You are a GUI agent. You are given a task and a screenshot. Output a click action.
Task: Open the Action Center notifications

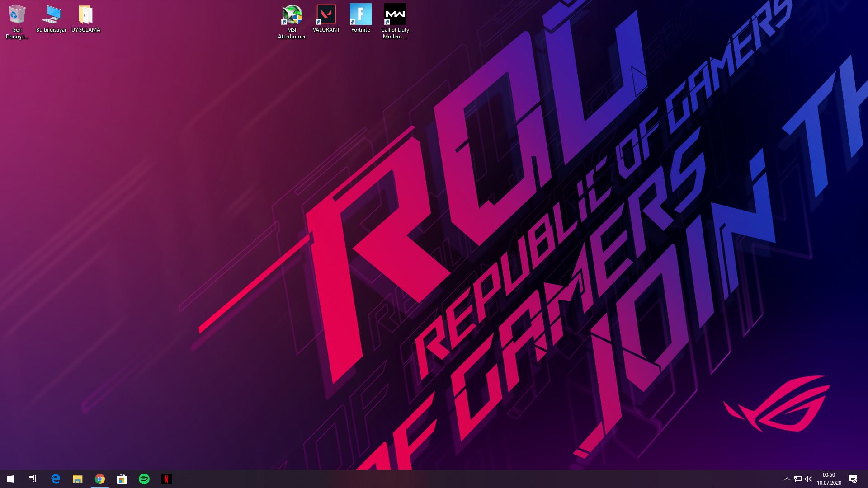tap(853, 479)
